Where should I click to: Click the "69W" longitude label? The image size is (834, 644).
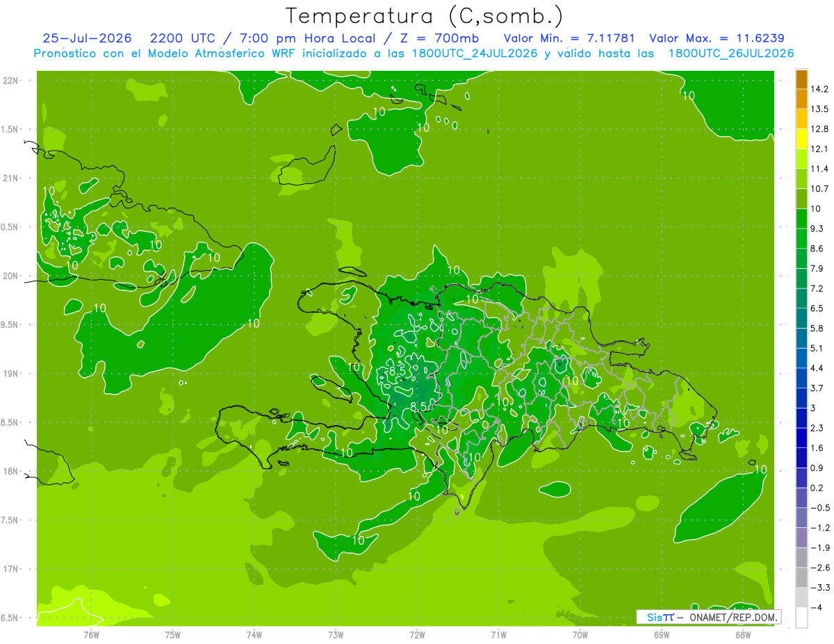click(x=662, y=635)
